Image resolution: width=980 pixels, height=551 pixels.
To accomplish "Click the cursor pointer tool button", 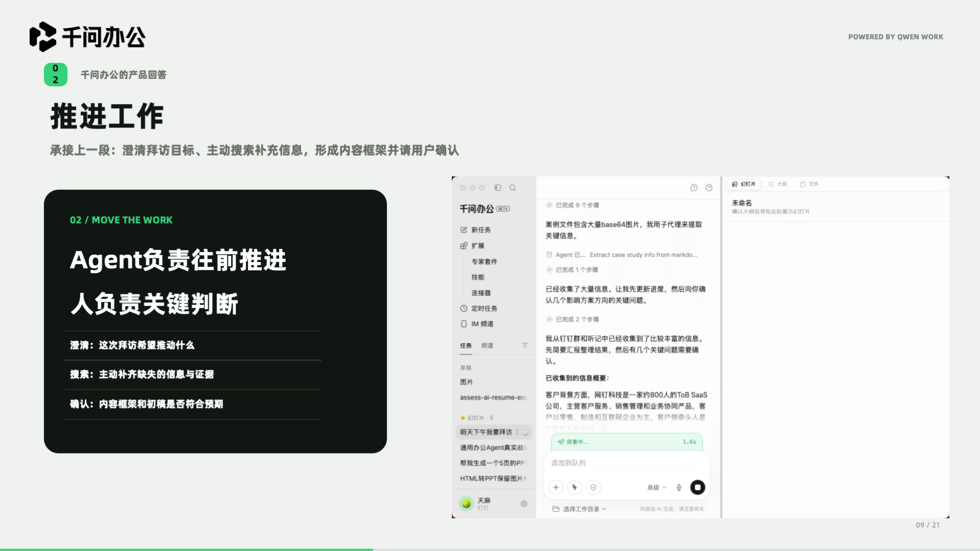I will pos(575,487).
